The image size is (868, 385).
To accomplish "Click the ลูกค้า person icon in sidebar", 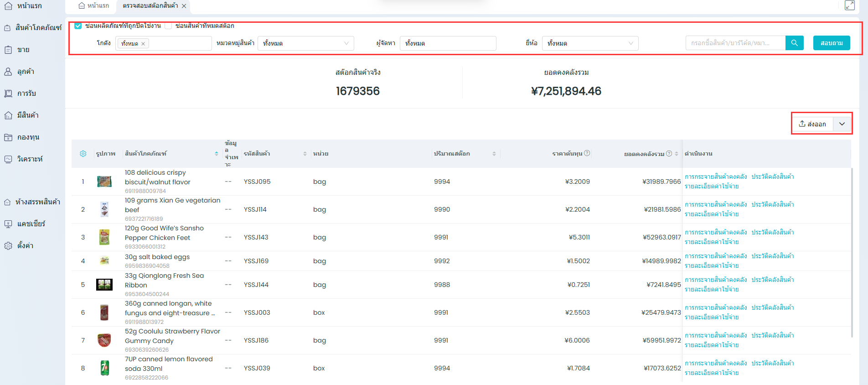I will coord(8,72).
